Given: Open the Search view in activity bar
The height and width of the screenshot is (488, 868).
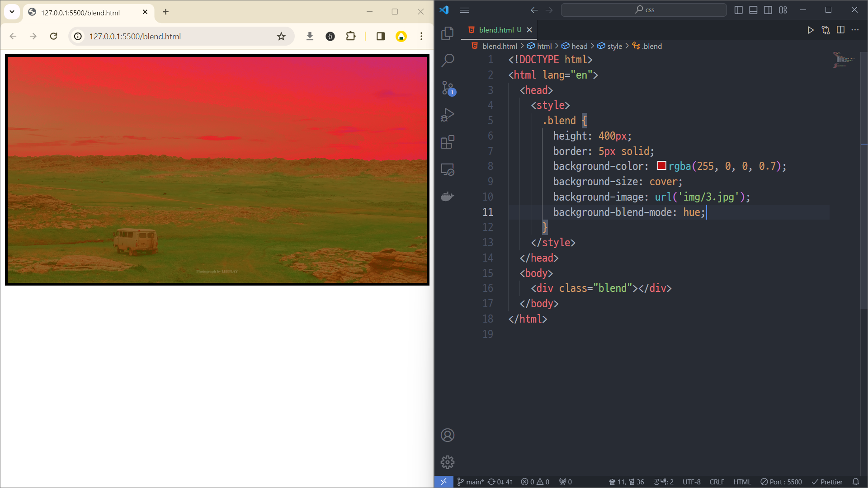Looking at the screenshot, I should coord(447,60).
